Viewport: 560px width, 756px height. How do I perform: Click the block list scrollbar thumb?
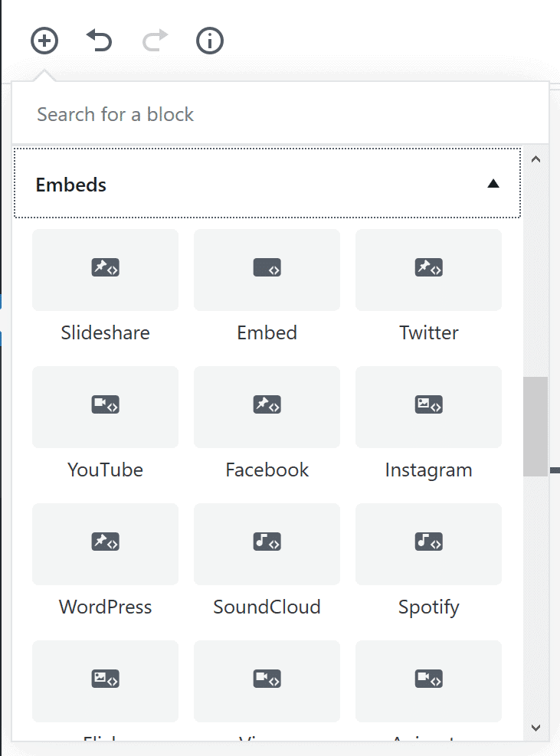tap(535, 427)
